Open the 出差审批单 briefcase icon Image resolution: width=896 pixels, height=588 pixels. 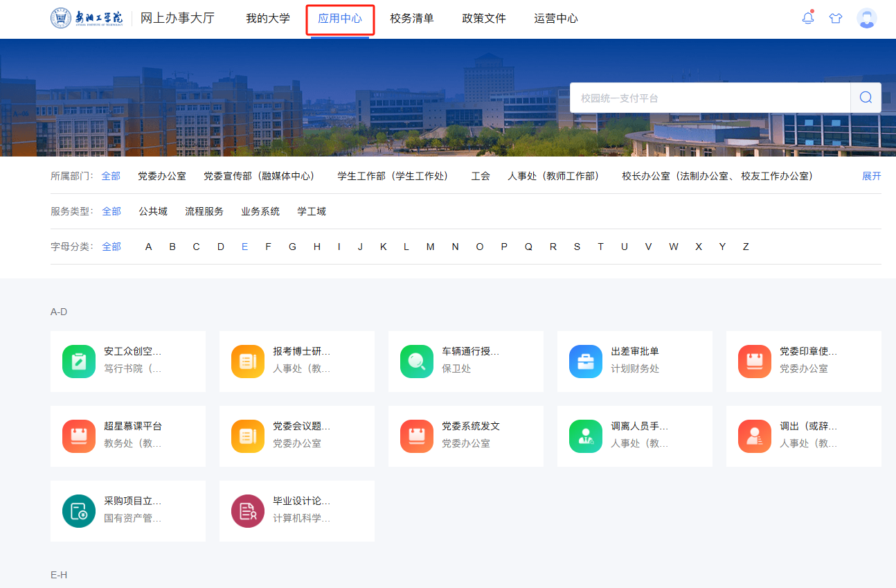tap(586, 362)
